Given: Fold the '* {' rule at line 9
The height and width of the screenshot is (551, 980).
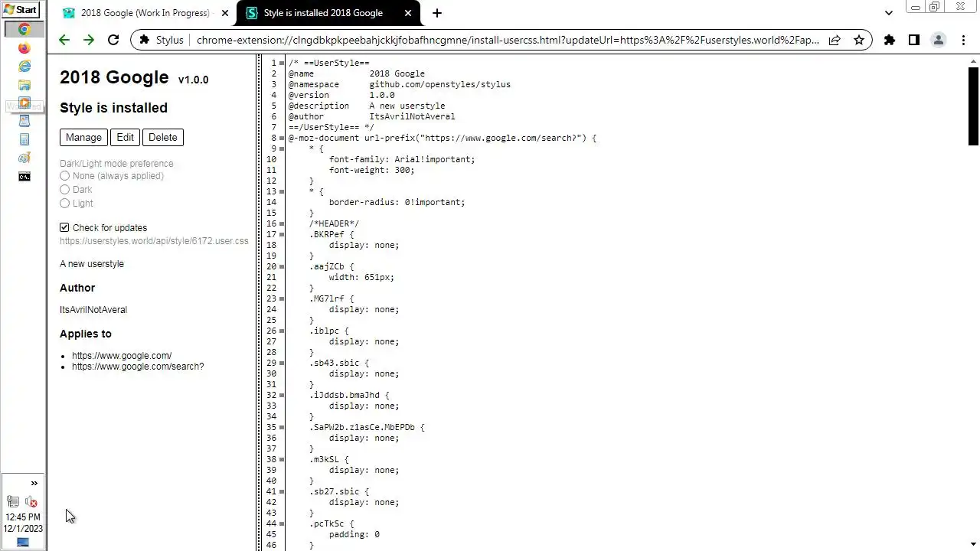Looking at the screenshot, I should pos(282,148).
